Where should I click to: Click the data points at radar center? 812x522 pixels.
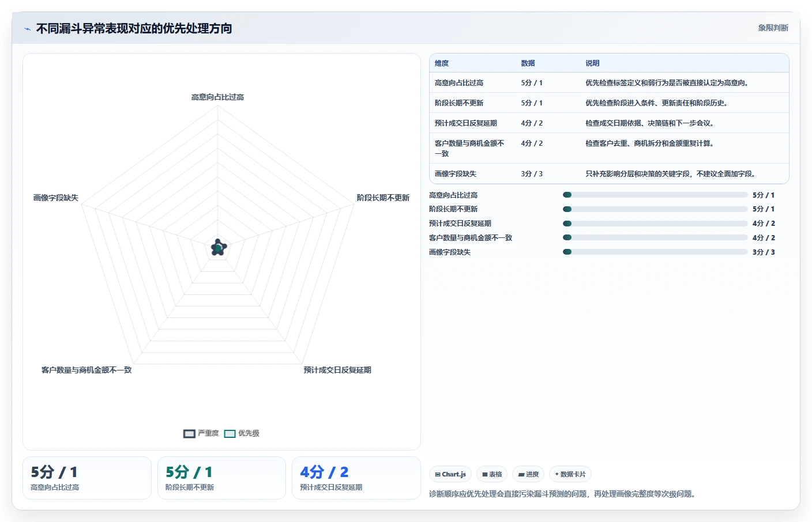219,248
